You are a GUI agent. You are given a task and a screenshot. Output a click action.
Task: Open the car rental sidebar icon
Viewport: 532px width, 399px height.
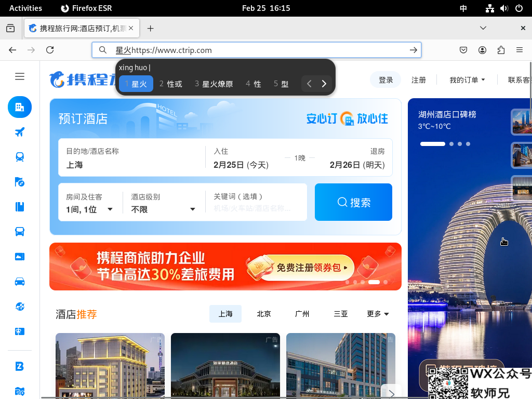20,282
